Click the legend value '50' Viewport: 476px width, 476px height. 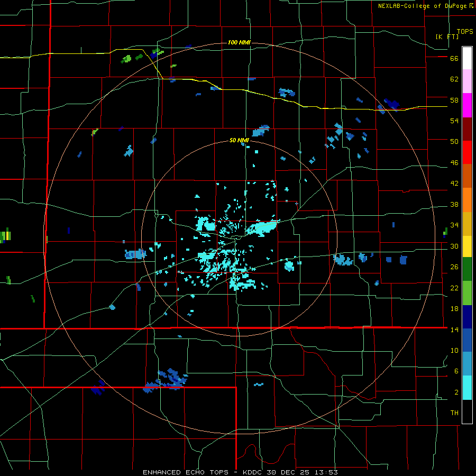point(454,142)
